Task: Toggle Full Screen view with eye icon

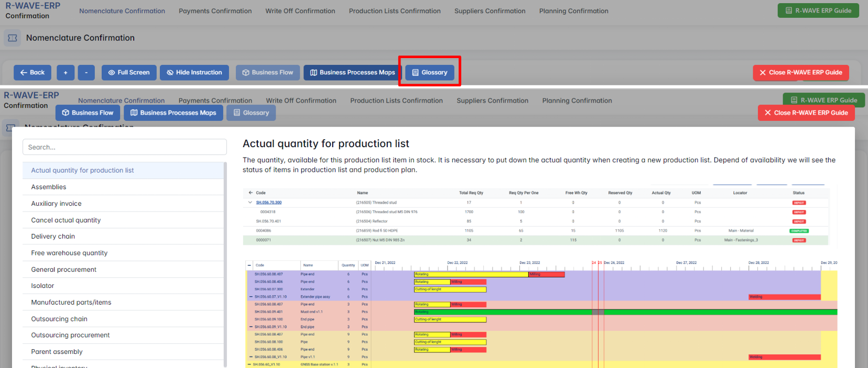Action: point(129,73)
